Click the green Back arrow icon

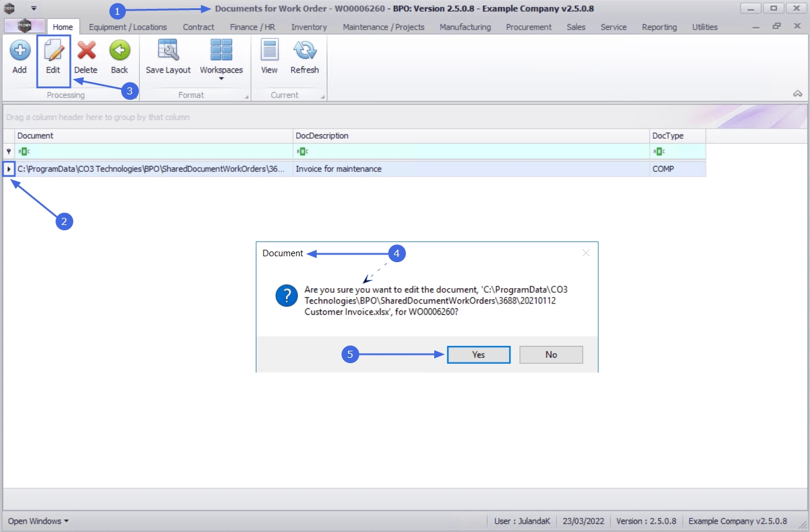(x=119, y=51)
